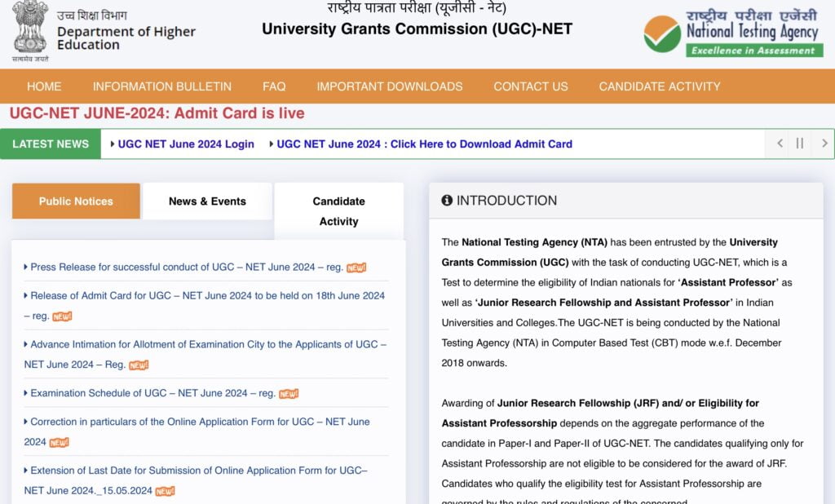
Task: Open CONTACT US page
Action: 530,86
